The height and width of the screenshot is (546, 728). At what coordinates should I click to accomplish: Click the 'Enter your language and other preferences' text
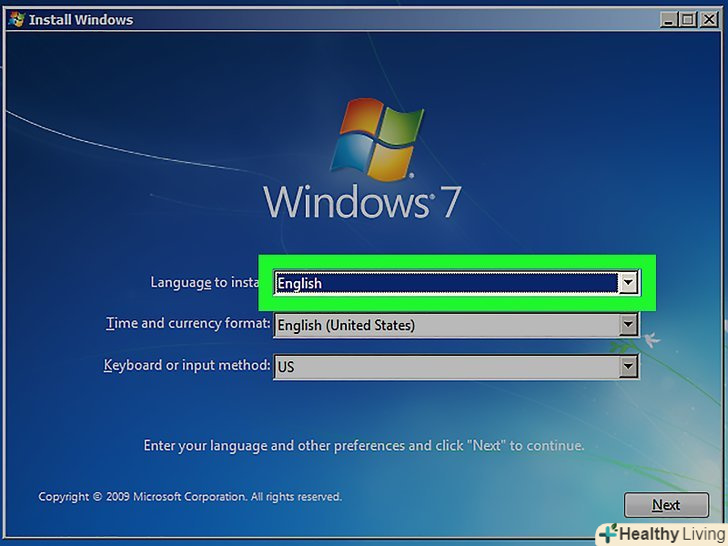pyautogui.click(x=364, y=446)
